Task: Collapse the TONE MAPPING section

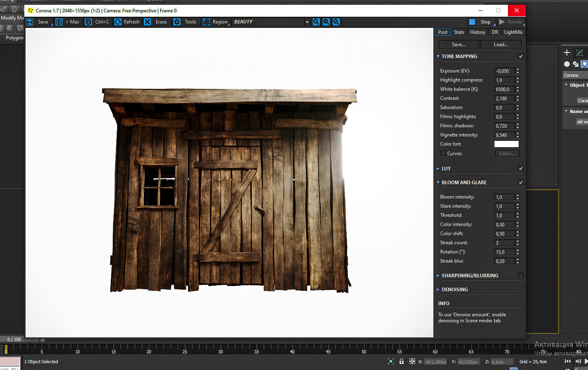Action: pyautogui.click(x=438, y=56)
